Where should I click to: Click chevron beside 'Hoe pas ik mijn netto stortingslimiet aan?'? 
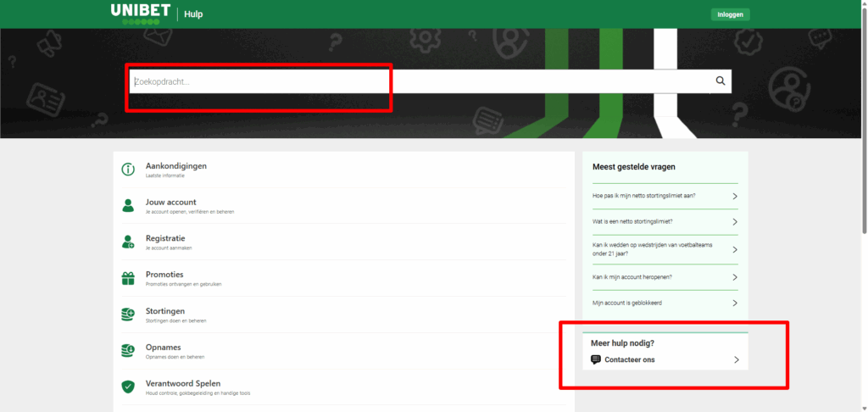(735, 196)
